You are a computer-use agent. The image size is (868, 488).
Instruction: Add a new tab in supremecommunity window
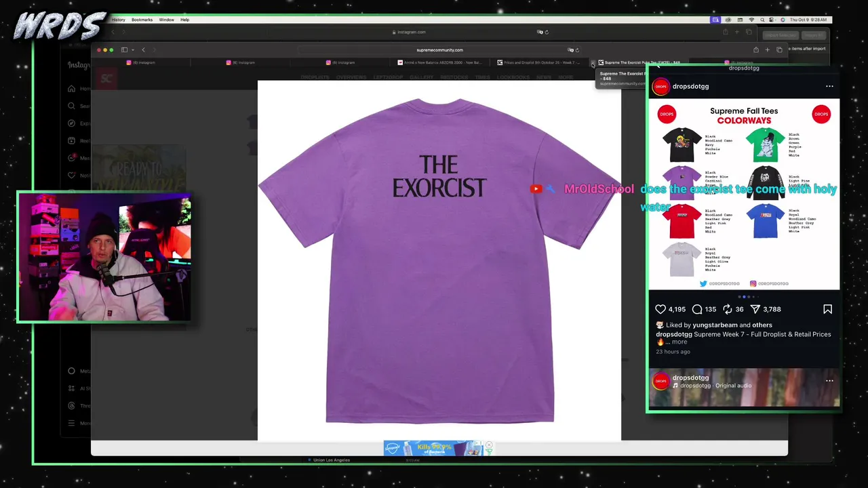(768, 49)
